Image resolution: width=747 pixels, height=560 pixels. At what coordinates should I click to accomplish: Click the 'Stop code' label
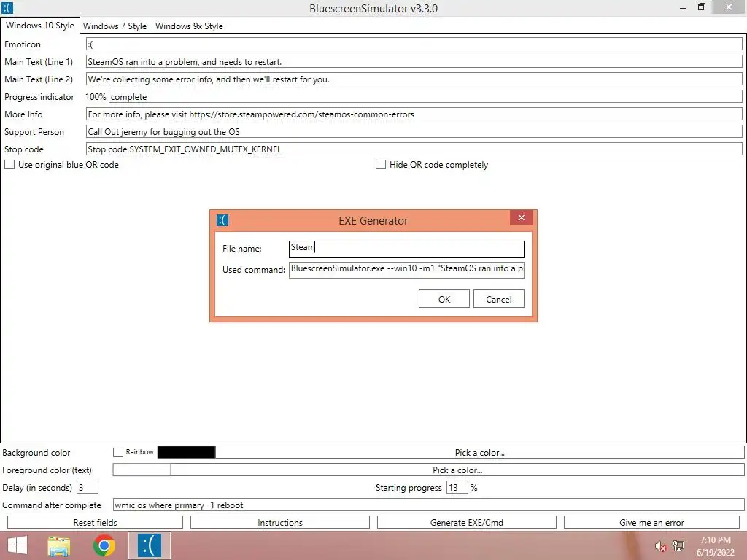coord(24,149)
